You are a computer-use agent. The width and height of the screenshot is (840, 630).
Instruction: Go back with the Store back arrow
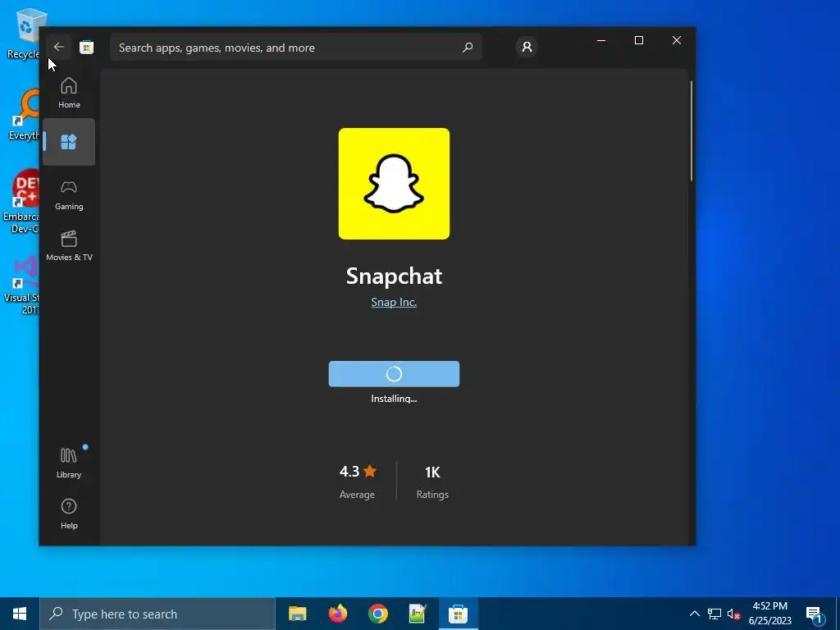click(x=59, y=47)
